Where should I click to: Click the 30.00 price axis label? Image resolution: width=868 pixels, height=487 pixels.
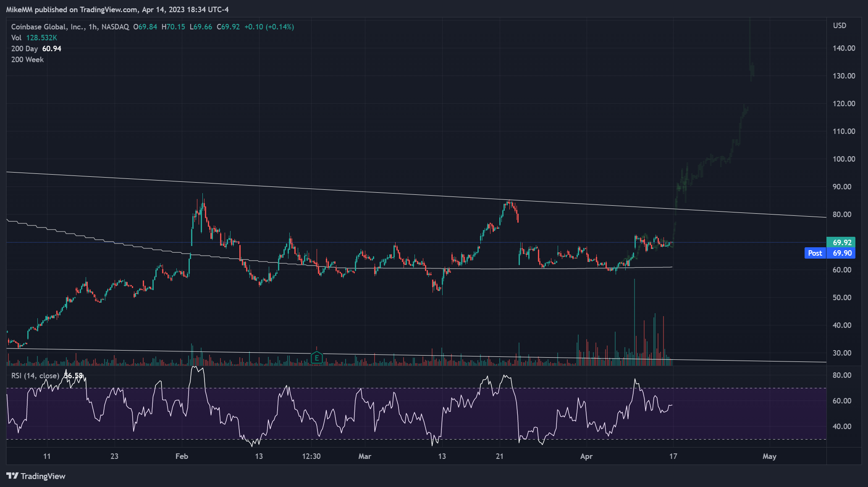pyautogui.click(x=842, y=353)
